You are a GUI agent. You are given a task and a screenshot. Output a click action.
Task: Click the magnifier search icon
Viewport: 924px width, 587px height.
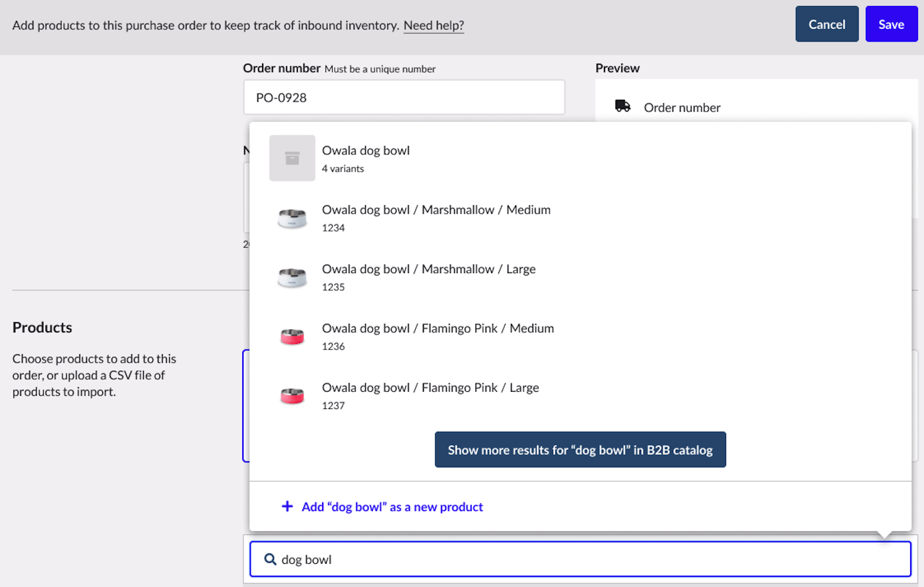coord(270,559)
